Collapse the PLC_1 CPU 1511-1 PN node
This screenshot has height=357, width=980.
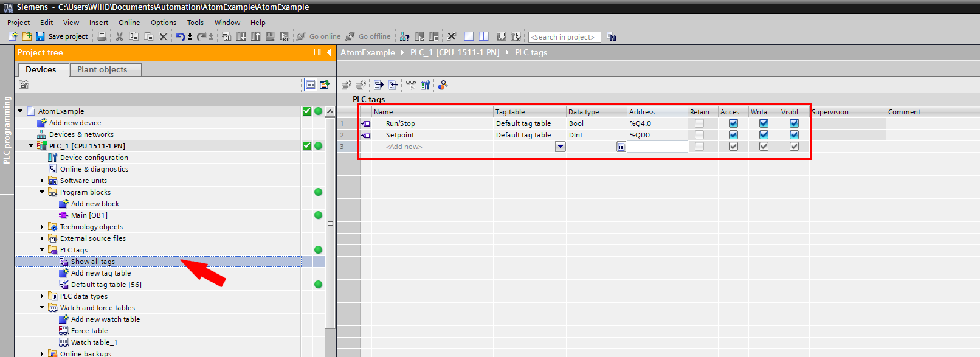(31, 146)
